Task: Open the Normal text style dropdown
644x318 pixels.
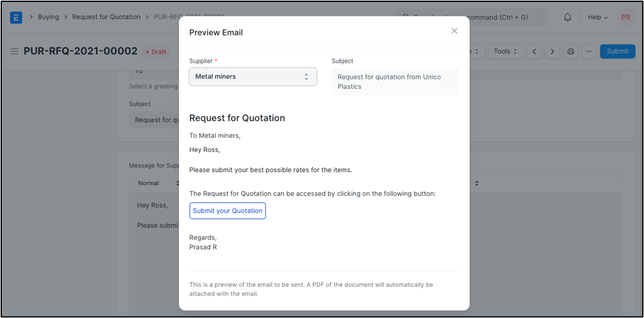Action: click(x=158, y=183)
